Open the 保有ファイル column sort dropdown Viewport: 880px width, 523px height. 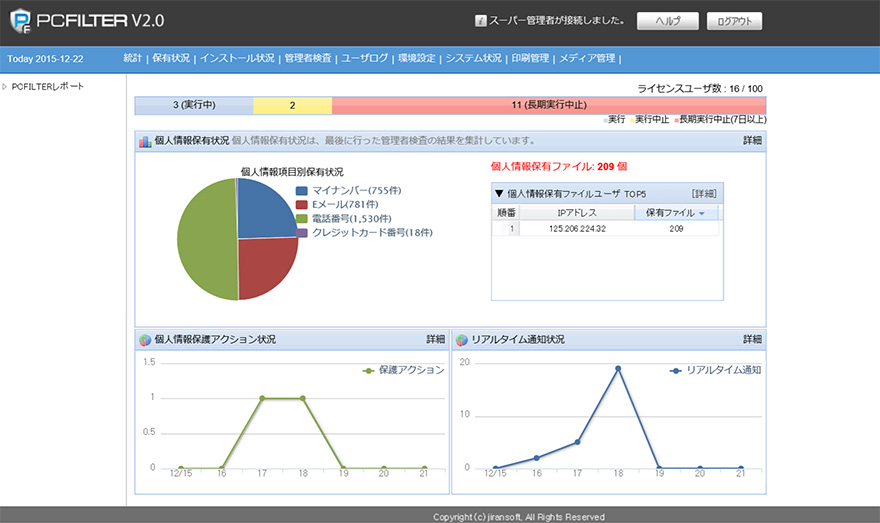pos(701,213)
